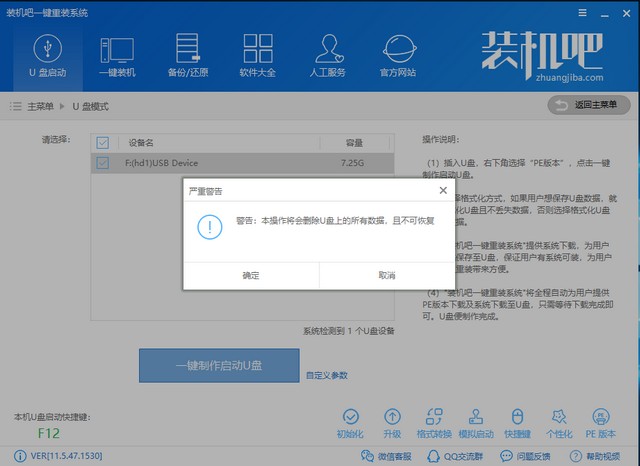Confirm the warning by clicking 确定
This screenshot has width=640, height=466.
250,275
